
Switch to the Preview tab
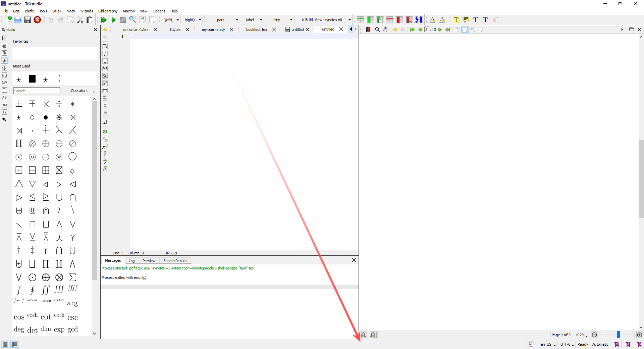(x=149, y=261)
